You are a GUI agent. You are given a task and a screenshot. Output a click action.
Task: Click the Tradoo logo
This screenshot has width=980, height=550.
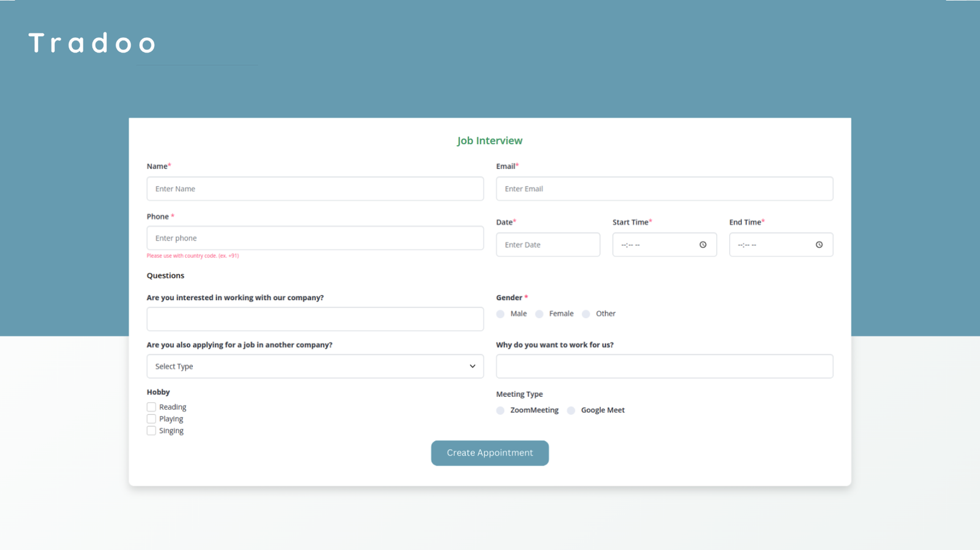pyautogui.click(x=92, y=43)
